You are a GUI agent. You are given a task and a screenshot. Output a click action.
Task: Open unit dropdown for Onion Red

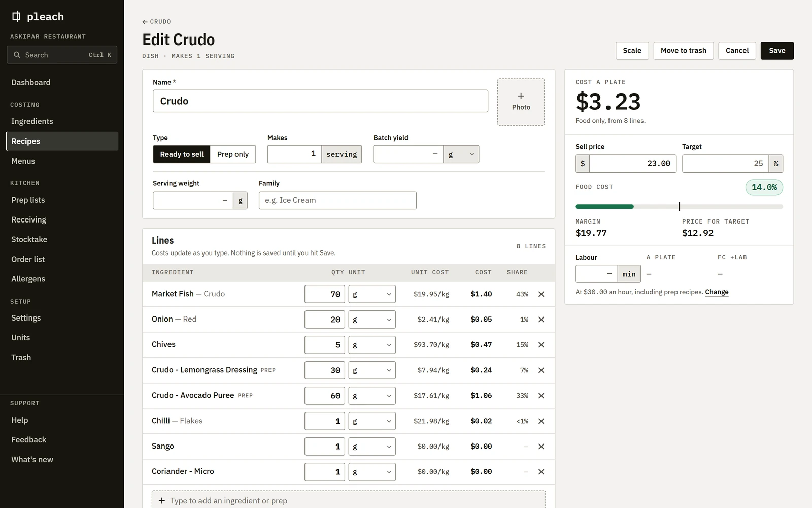tap(372, 320)
